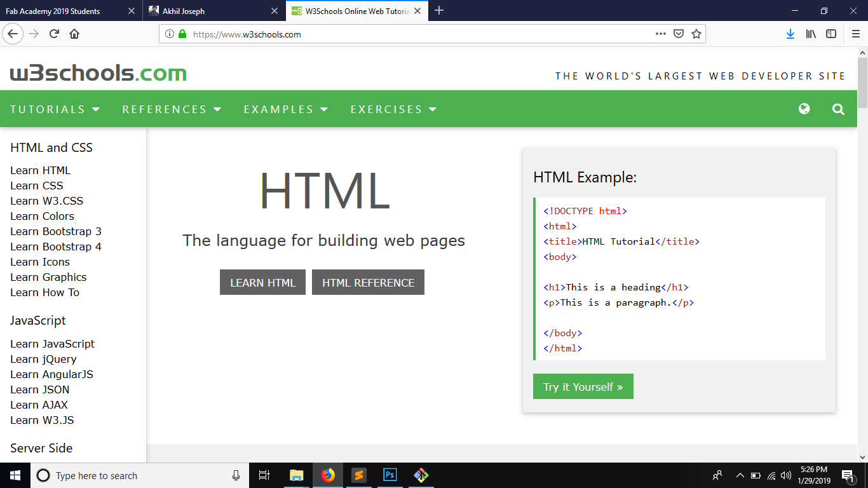868x488 pixels.
Task: View the green secure connection padlock
Action: pyautogui.click(x=182, y=34)
